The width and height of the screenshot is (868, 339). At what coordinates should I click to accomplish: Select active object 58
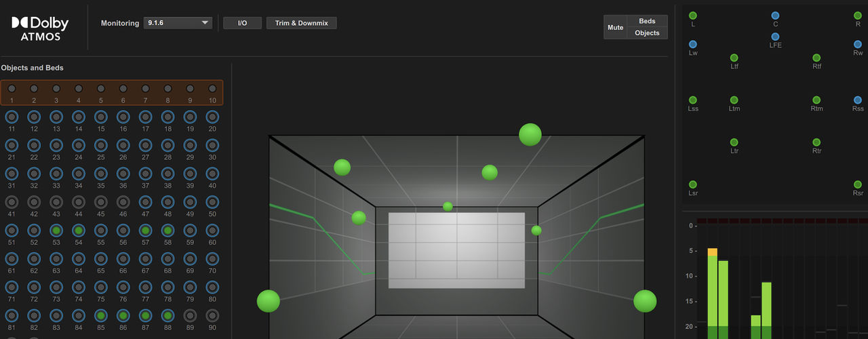tap(167, 231)
